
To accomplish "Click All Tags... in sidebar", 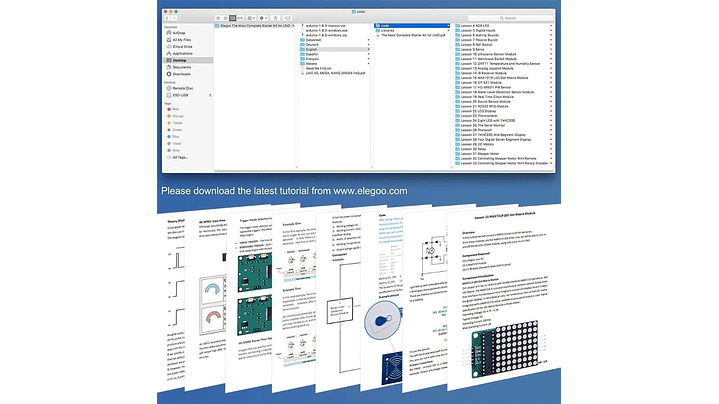I will 180,157.
